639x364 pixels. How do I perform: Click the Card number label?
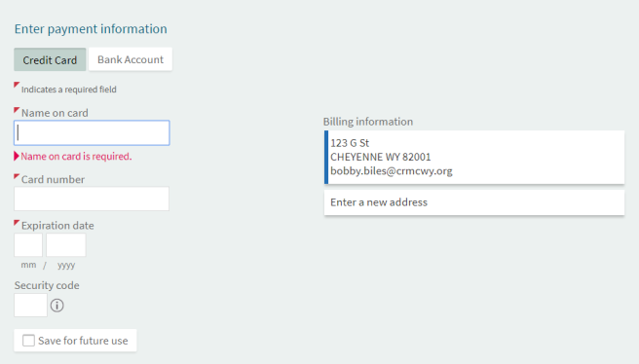[x=53, y=179]
